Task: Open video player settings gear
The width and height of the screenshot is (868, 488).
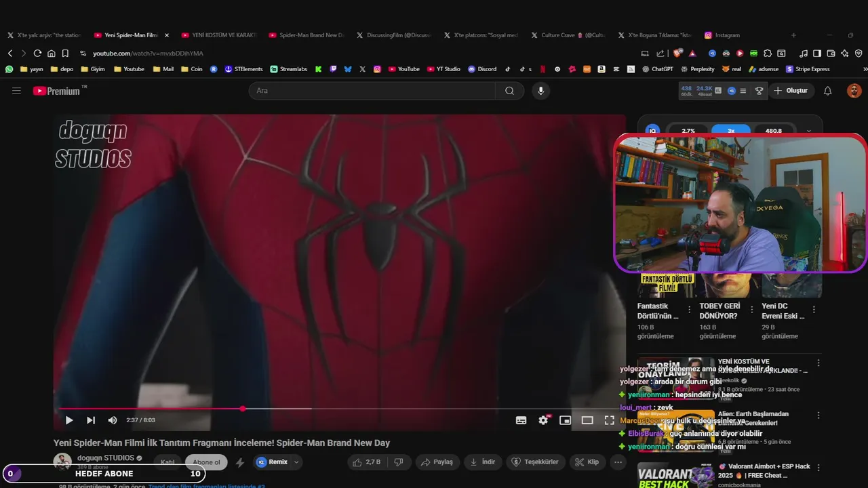Action: [x=543, y=420]
